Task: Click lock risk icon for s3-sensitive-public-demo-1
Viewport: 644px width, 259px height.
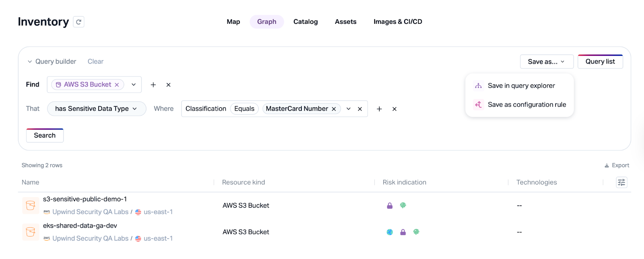Action: [390, 206]
